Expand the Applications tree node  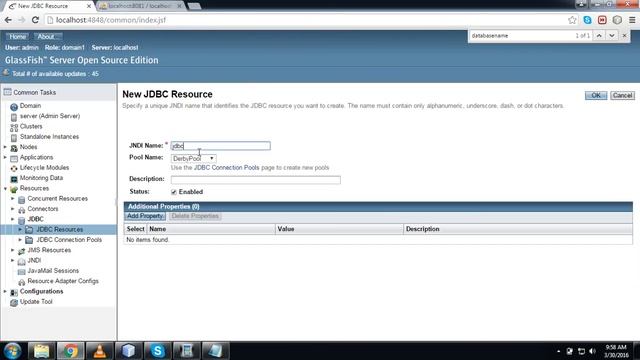pos(5,157)
